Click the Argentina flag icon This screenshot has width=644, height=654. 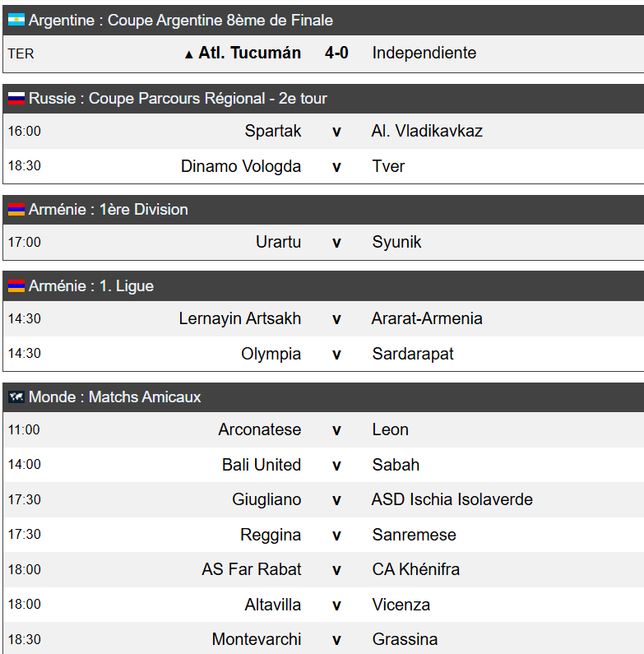16,20
